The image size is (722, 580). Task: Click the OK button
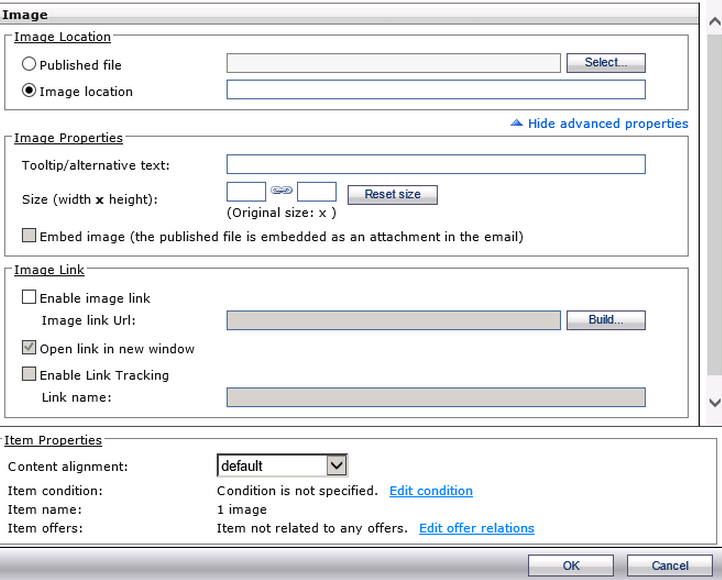pyautogui.click(x=571, y=566)
